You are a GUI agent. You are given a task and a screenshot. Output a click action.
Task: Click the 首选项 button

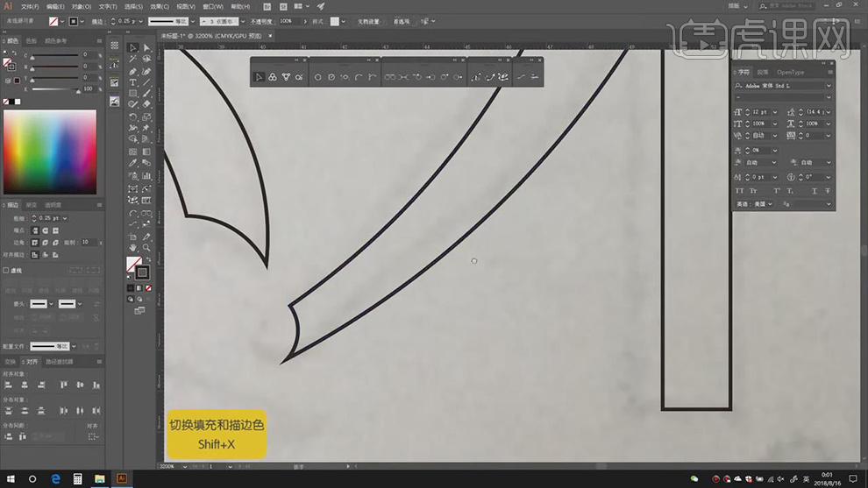click(x=401, y=21)
